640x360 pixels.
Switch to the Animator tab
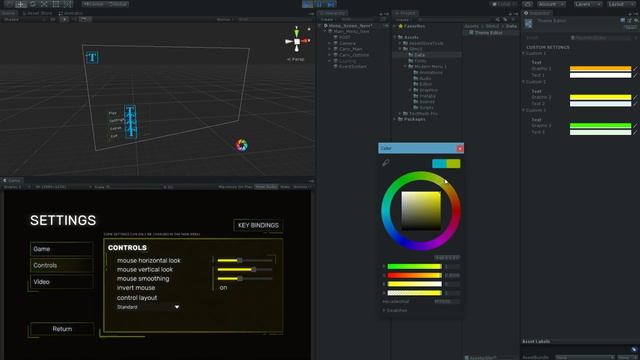click(70, 13)
